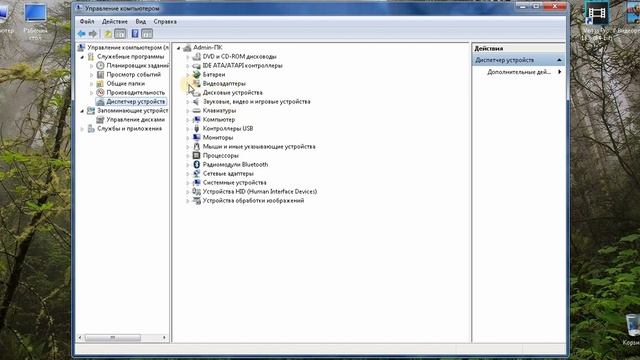Image resolution: width=640 pixels, height=360 pixels.
Task: Toggle the console tree pane toolbar icon
Action: coord(120,34)
